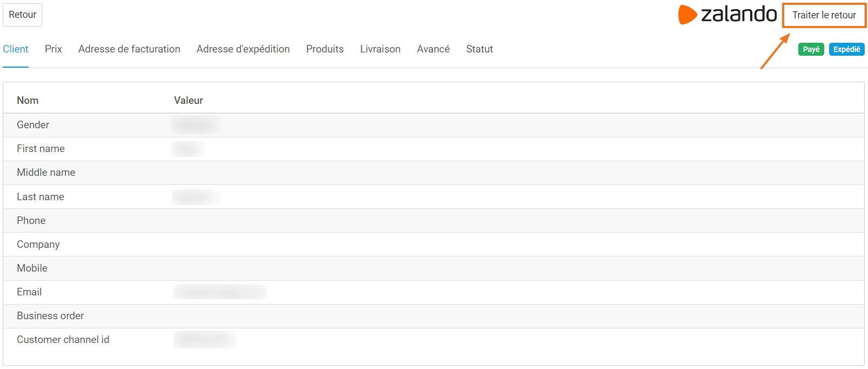Click the Traiter le retour button
Viewport: 868px width, 369px height.
824,15
